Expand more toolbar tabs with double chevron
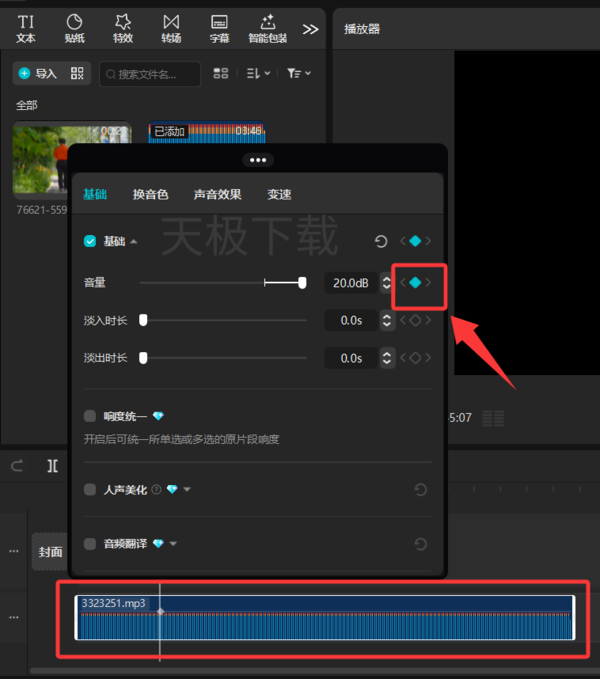 click(x=310, y=29)
